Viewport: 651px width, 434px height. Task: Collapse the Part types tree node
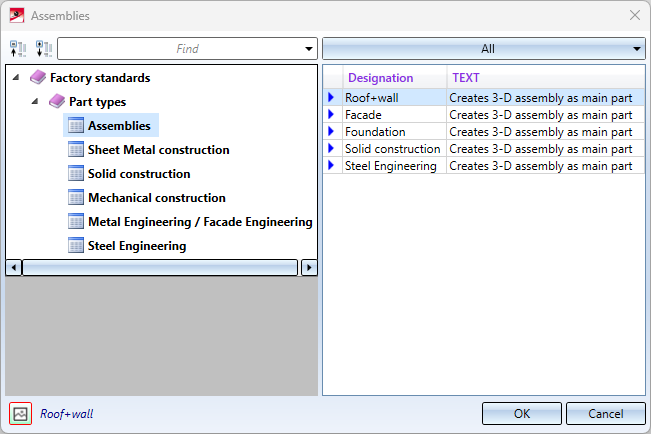click(x=35, y=101)
